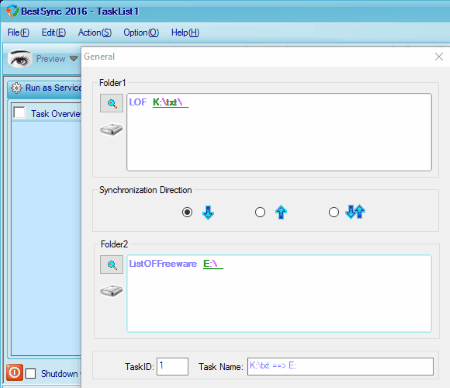The width and height of the screenshot is (450, 388).
Task: Click the Run as Service gear icon
Action: coord(16,88)
